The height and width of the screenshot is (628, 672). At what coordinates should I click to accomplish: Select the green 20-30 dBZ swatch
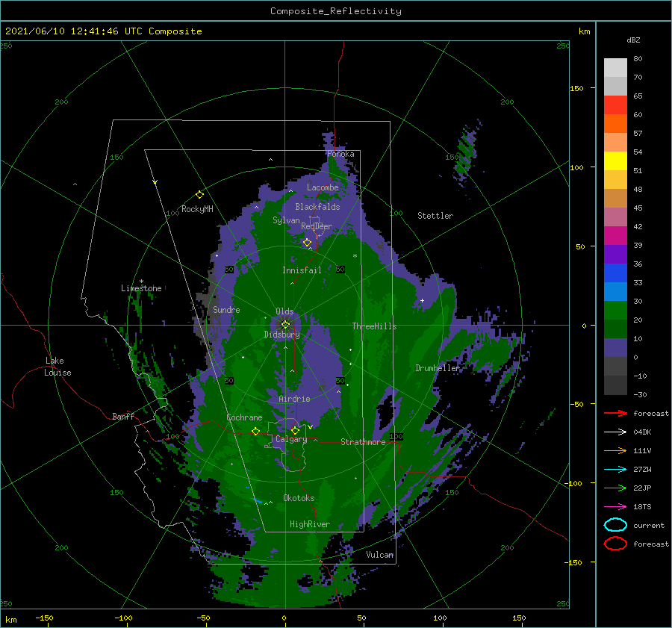(615, 311)
